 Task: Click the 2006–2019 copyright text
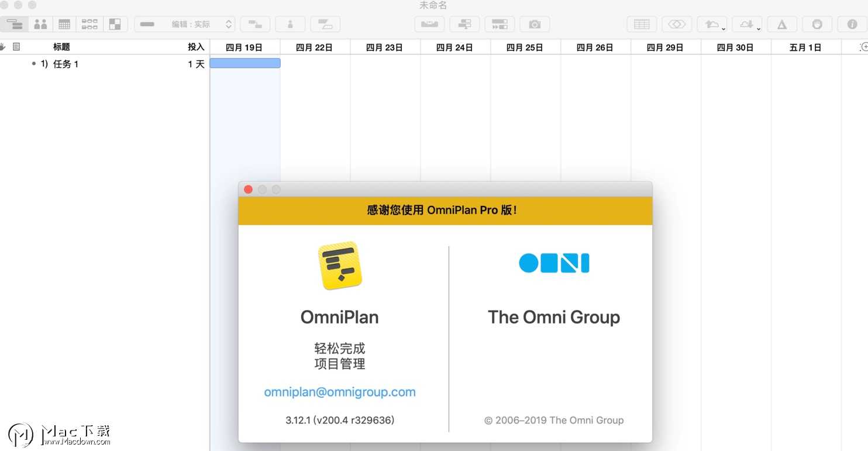pyautogui.click(x=554, y=420)
